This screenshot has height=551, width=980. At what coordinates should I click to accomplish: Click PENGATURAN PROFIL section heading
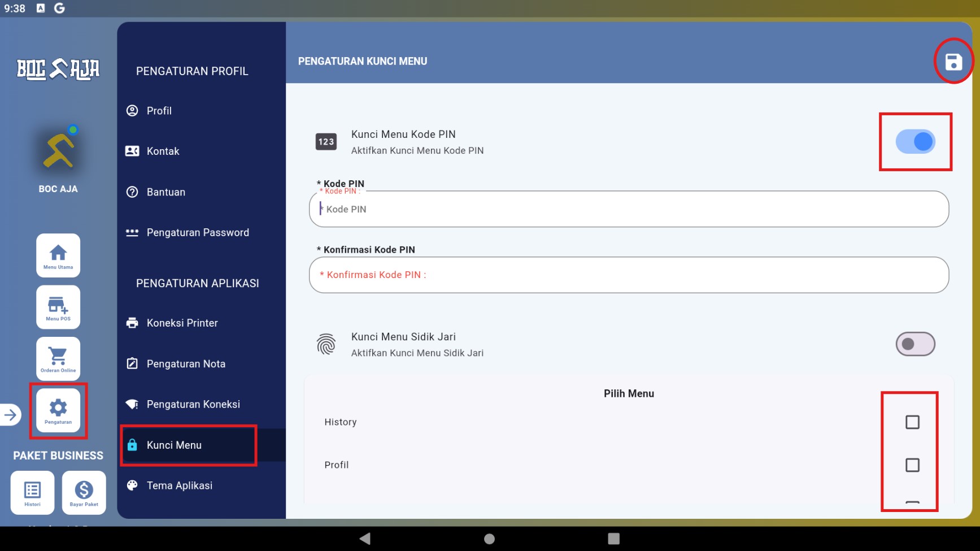(192, 71)
